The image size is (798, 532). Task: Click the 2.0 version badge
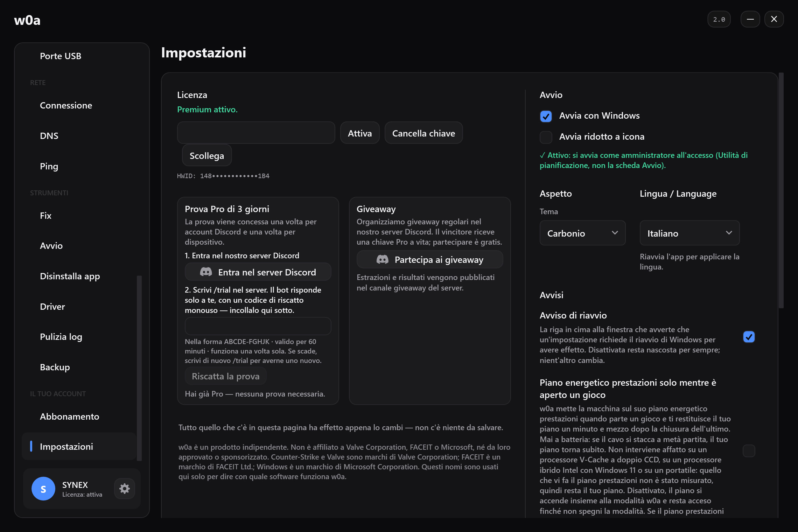pos(719,19)
